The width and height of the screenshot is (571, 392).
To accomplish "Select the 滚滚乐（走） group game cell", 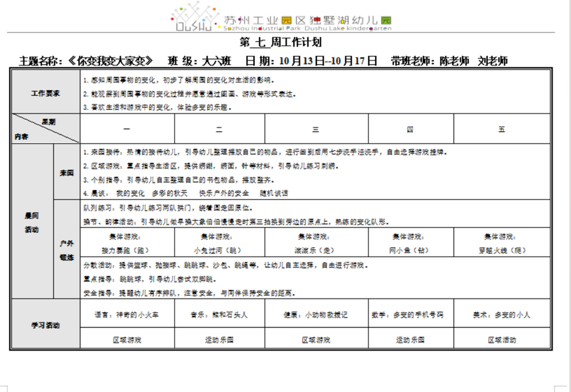I will (x=315, y=243).
